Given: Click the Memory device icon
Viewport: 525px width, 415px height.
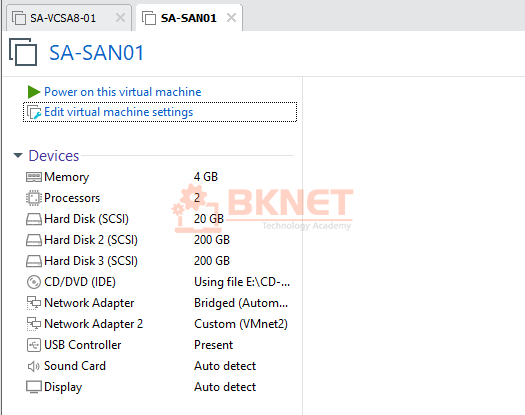Looking at the screenshot, I should pyautogui.click(x=34, y=177).
